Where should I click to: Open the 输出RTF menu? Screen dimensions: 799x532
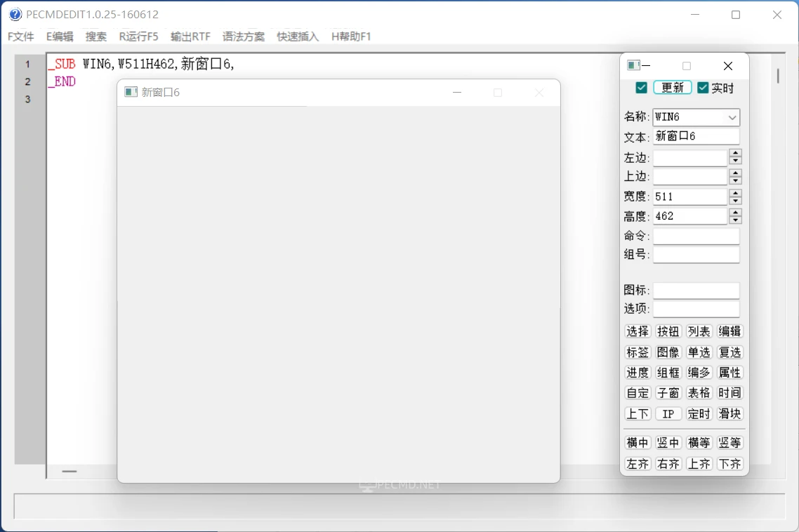click(190, 36)
